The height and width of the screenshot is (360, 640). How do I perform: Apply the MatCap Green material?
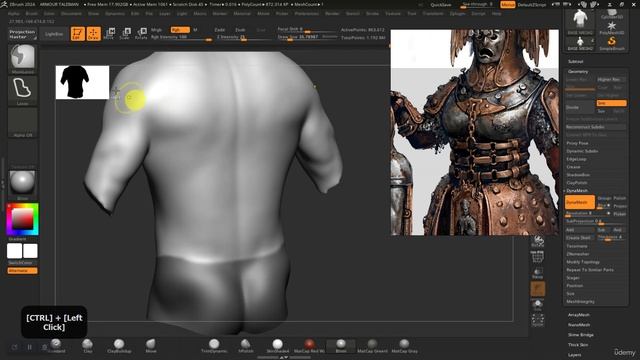point(372,345)
